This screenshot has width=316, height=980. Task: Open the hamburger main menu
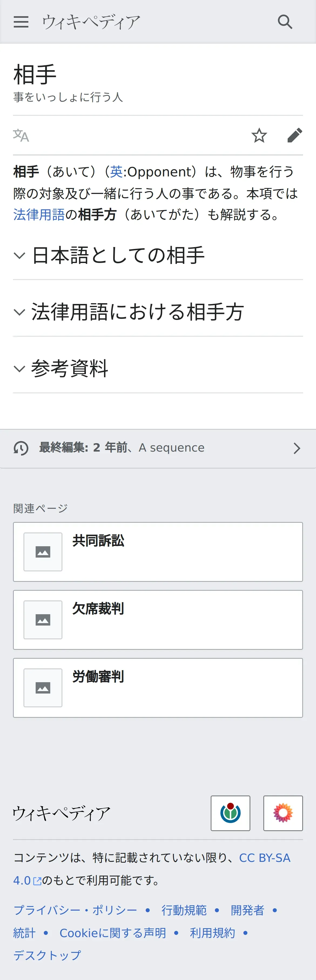pyautogui.click(x=21, y=22)
